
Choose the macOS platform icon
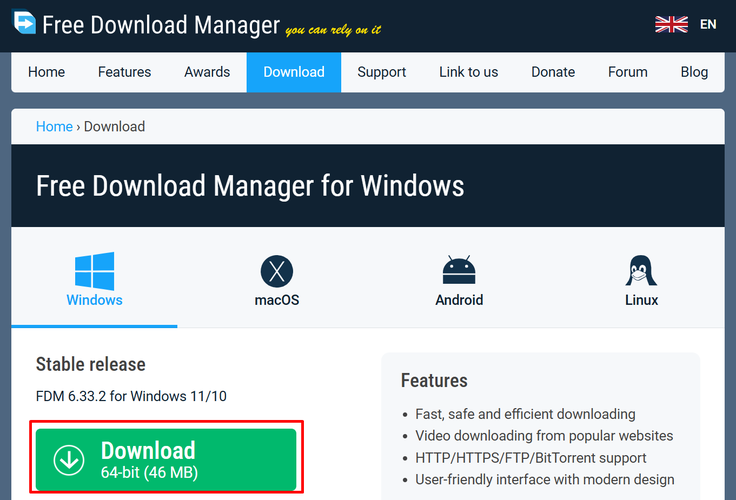[276, 271]
